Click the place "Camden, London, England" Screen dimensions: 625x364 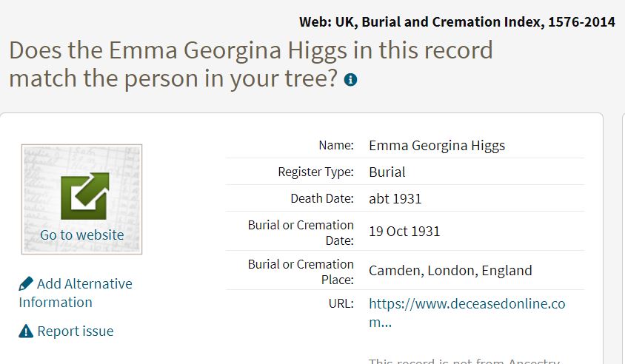click(x=450, y=270)
